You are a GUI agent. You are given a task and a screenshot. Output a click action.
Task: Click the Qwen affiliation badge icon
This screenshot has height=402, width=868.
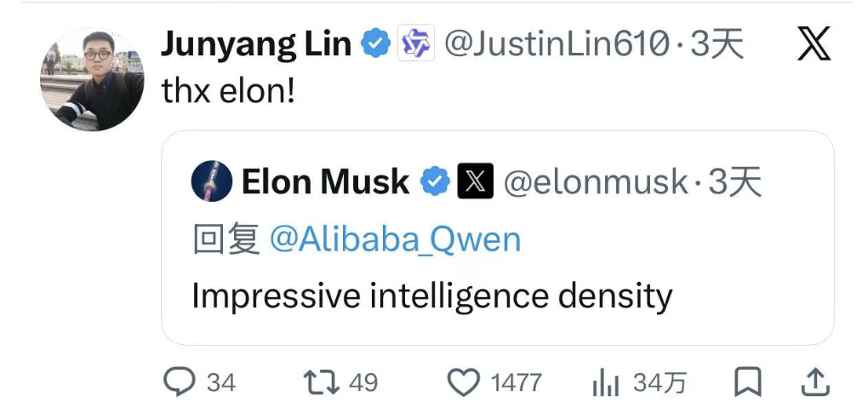coord(417,44)
